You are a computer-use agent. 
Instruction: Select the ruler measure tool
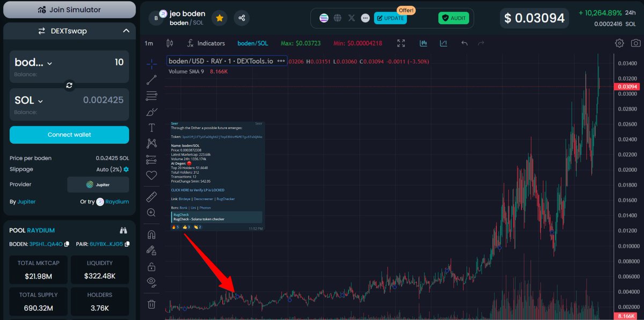point(151,197)
